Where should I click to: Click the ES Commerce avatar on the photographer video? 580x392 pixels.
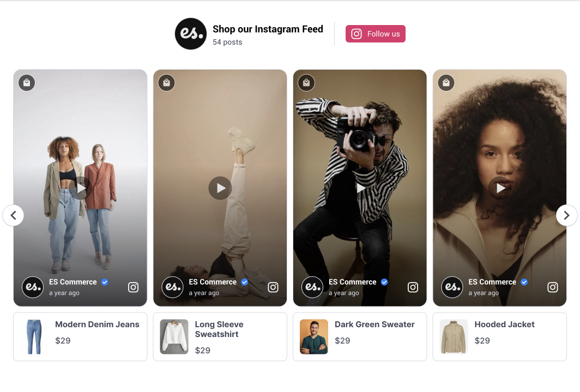point(312,287)
